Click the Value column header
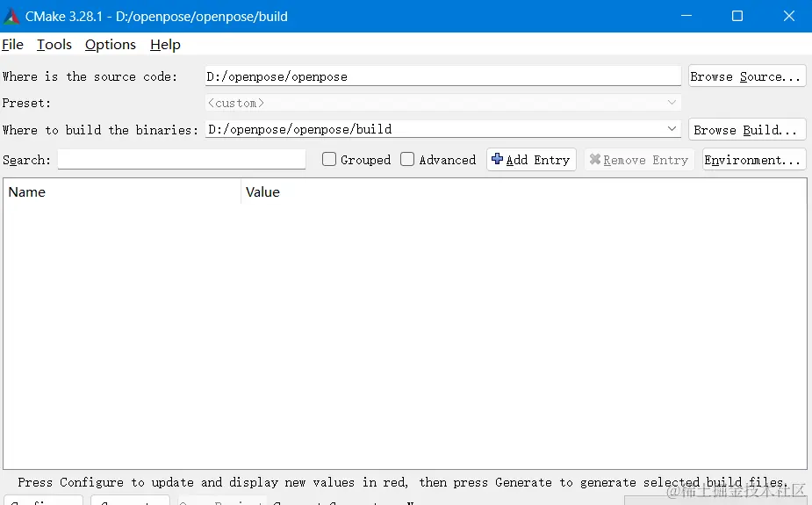 [x=523, y=192]
